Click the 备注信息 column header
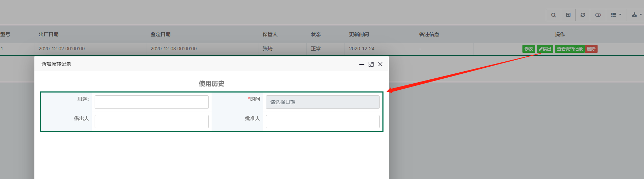644x179 pixels. (429, 34)
